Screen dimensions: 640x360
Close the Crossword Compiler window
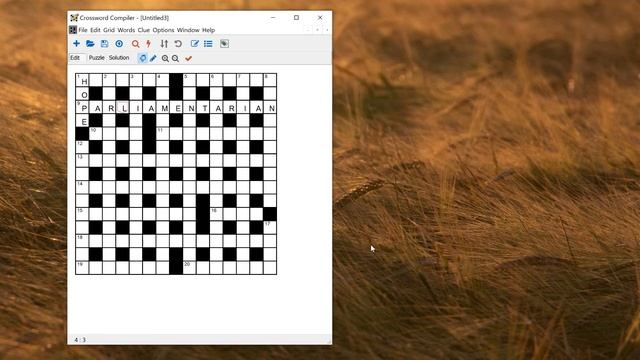coord(320,18)
